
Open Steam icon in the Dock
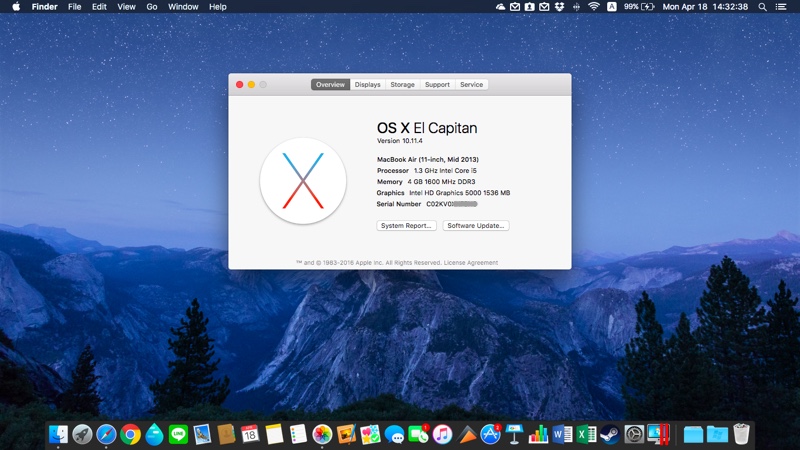pyautogui.click(x=610, y=435)
